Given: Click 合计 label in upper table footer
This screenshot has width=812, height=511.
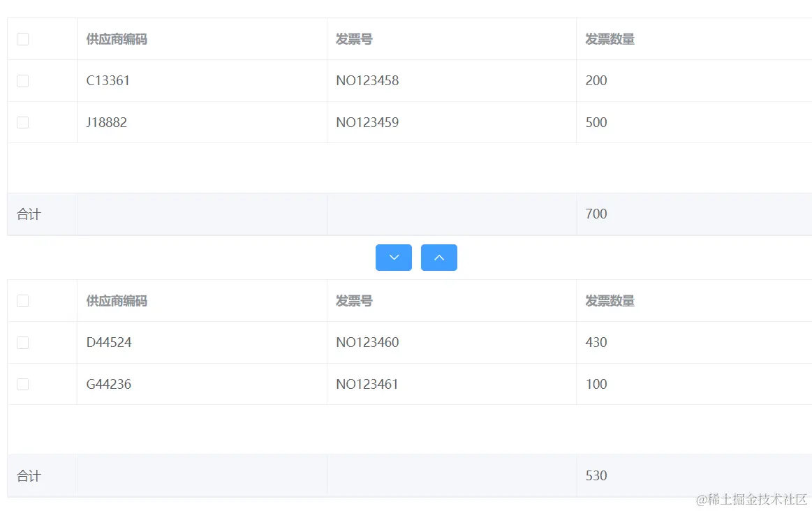Looking at the screenshot, I should click(29, 214).
